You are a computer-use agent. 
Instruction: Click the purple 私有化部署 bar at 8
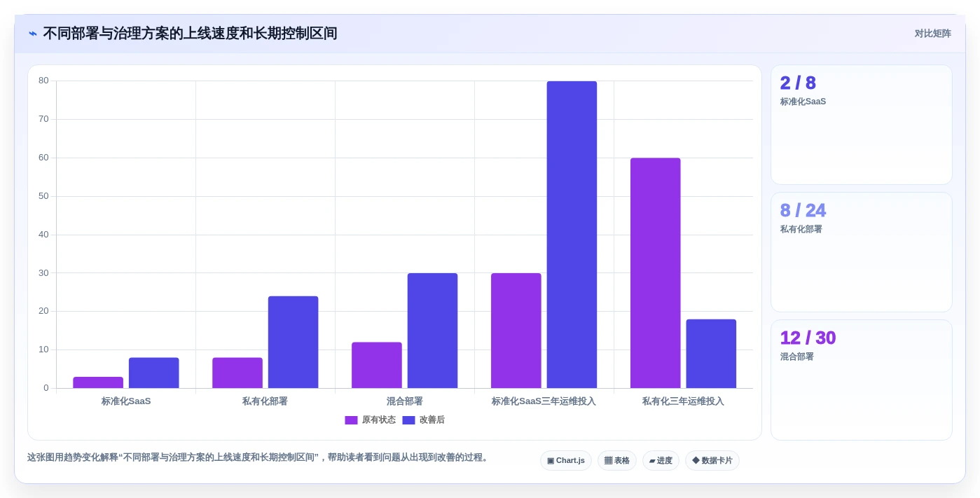click(x=237, y=373)
